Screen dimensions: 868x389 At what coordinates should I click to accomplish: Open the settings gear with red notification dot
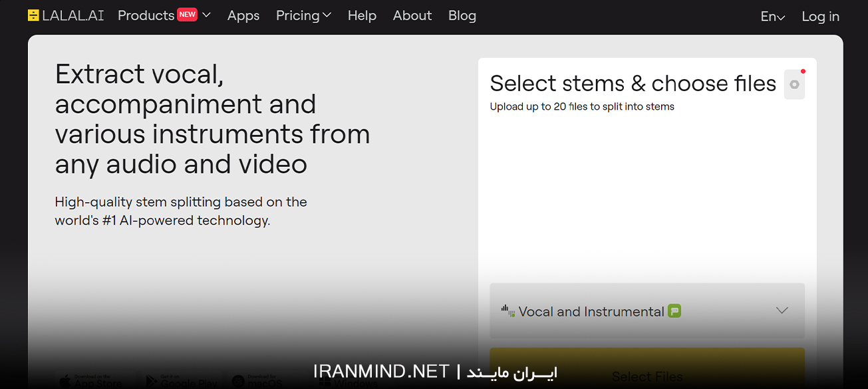point(794,84)
